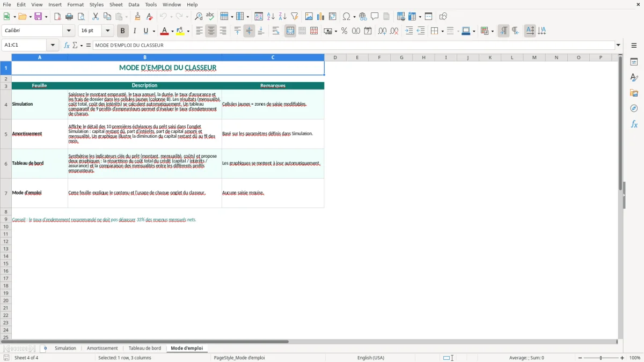Apply the red font color swatch

[164, 31]
